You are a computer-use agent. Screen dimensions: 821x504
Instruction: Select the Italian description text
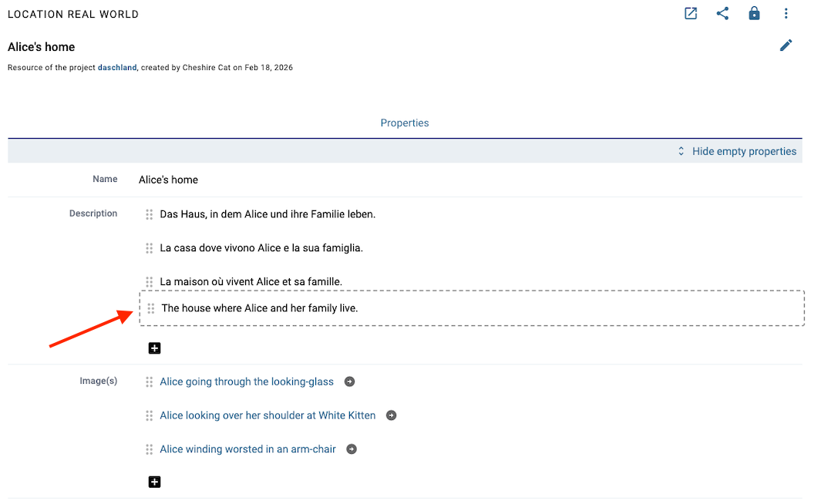click(x=261, y=248)
